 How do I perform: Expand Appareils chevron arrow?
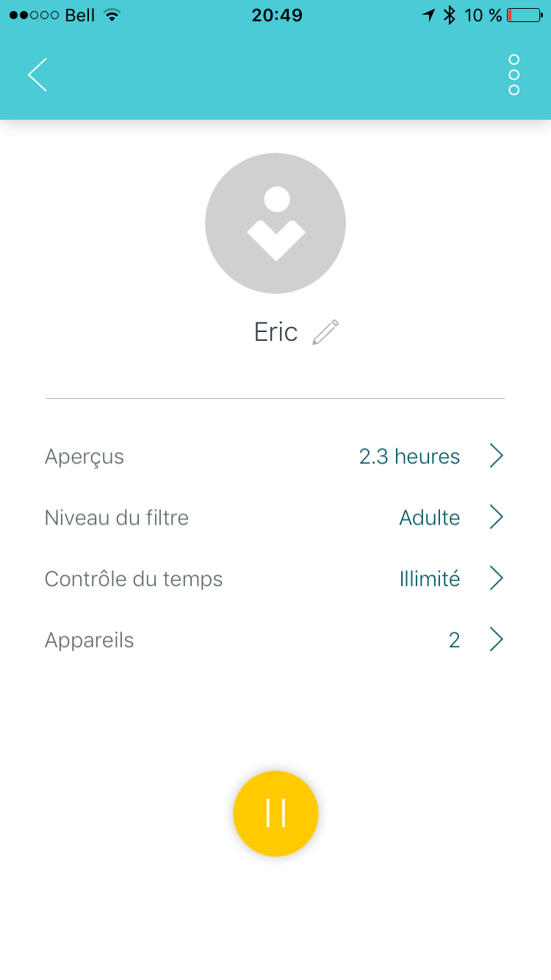click(497, 641)
